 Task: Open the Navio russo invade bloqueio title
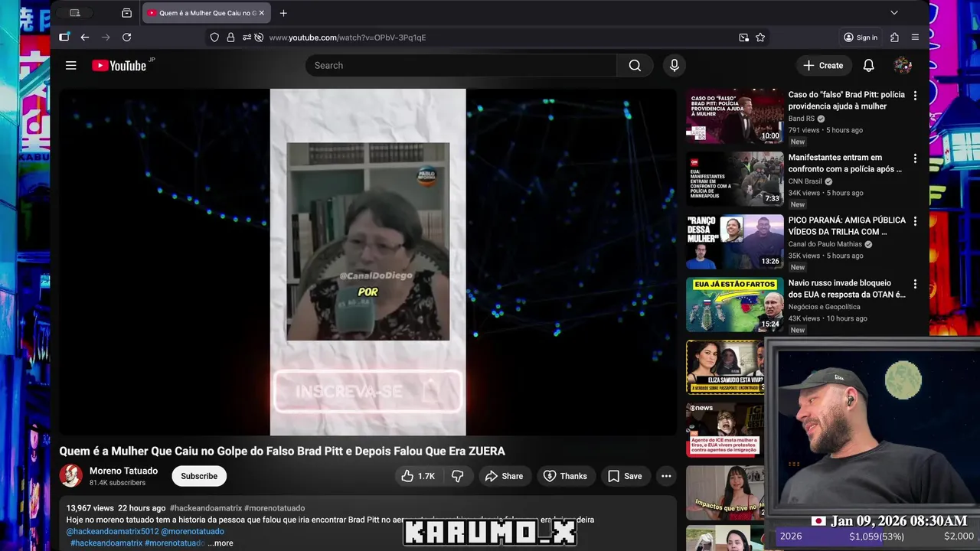click(x=847, y=289)
